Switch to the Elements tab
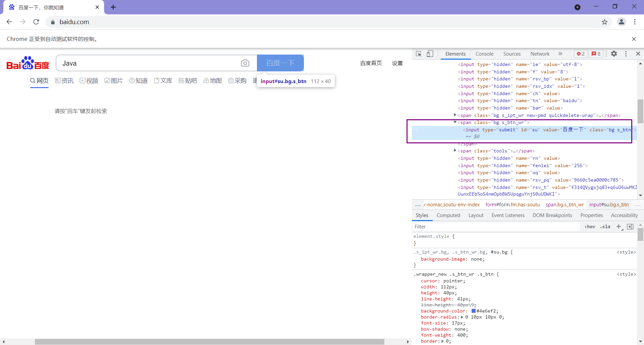The width and height of the screenshot is (644, 345). click(x=455, y=54)
